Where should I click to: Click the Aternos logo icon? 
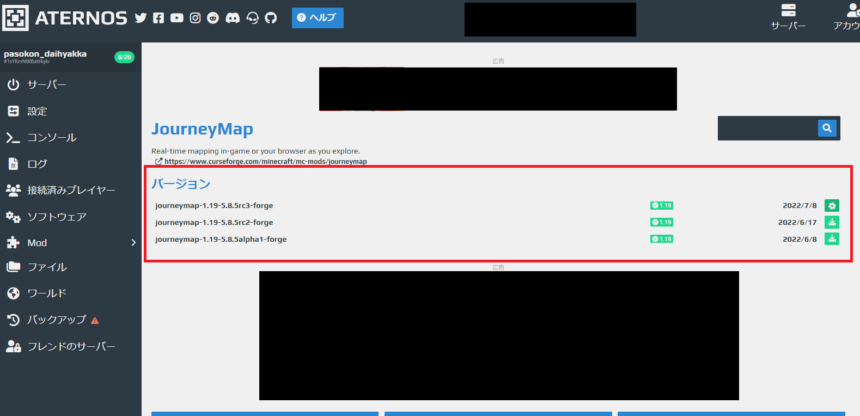[15, 18]
